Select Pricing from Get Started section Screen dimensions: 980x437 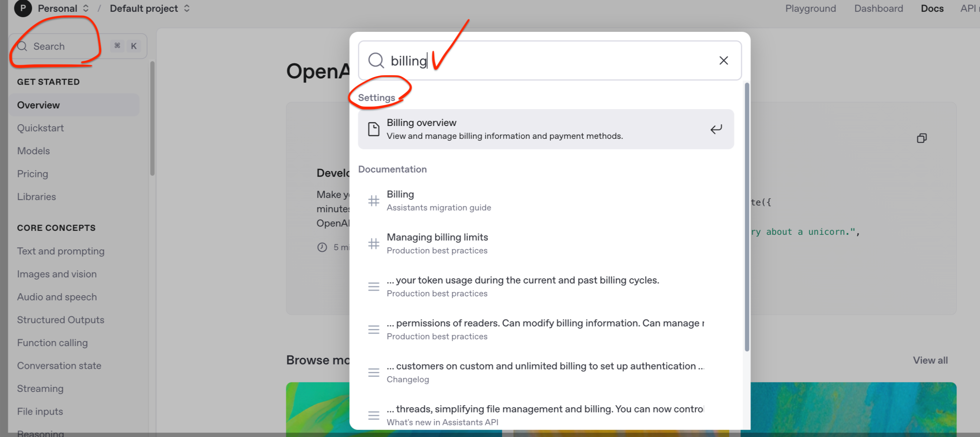[32, 174]
